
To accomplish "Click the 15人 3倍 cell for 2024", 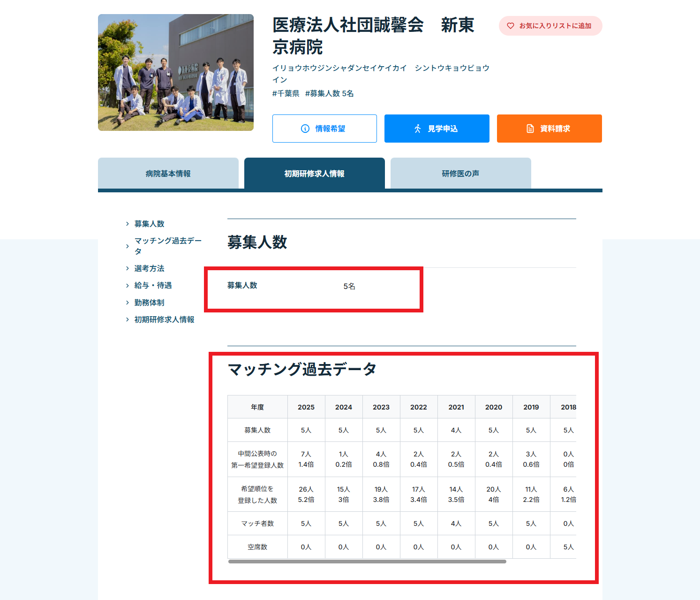I will 344,494.
